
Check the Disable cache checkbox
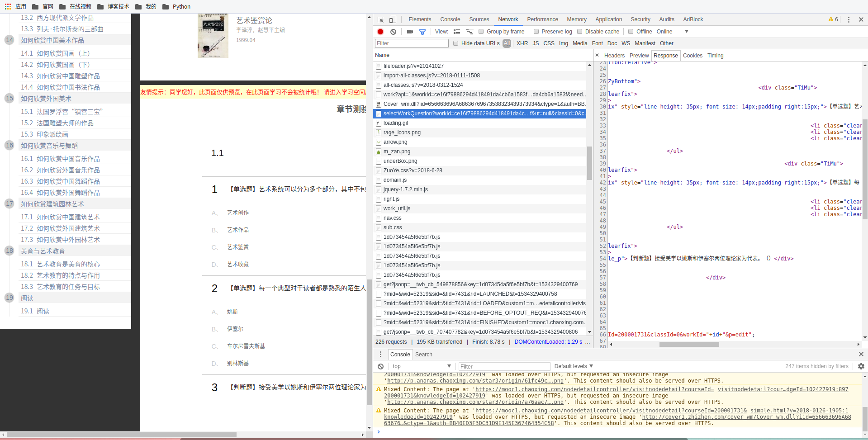579,32
